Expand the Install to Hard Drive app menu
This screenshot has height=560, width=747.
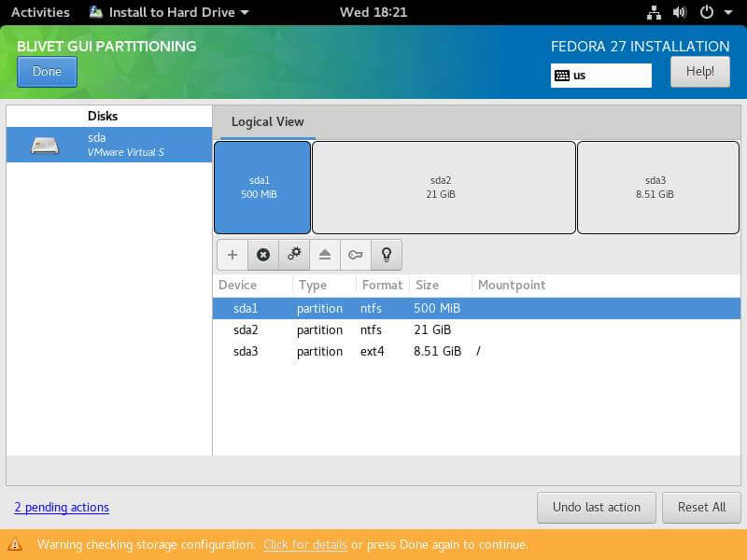(x=169, y=12)
